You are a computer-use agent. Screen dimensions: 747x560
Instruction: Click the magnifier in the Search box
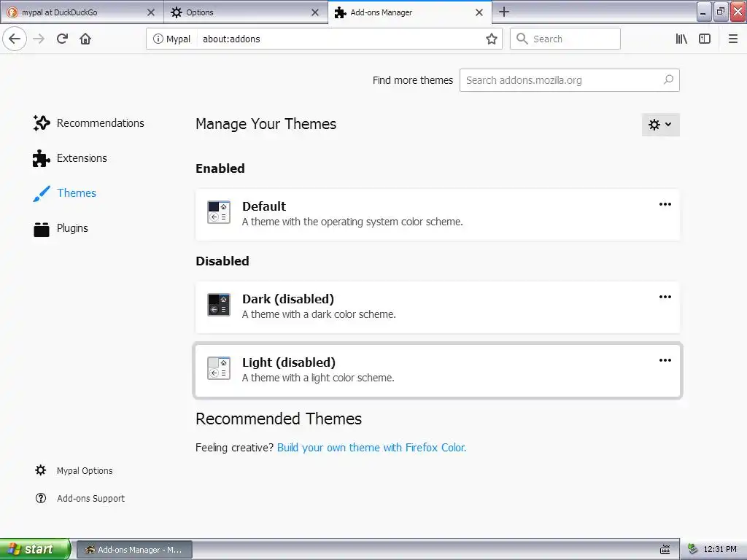pyautogui.click(x=522, y=39)
